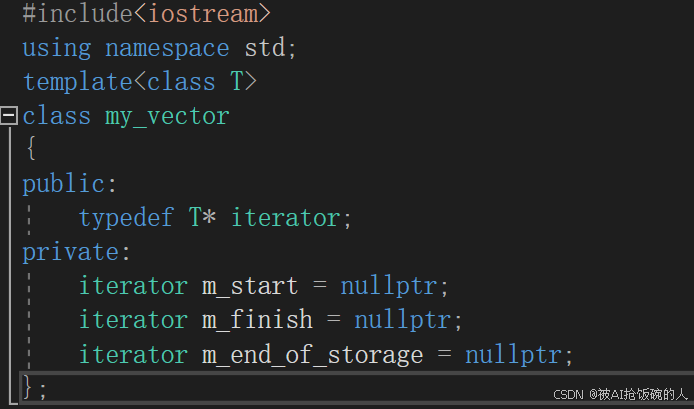Select the std identifier
The width and height of the screenshot is (694, 409).
[x=265, y=47]
